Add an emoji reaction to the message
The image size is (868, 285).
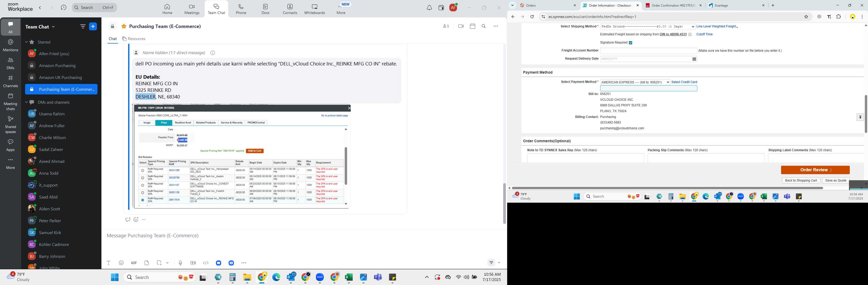[136, 219]
